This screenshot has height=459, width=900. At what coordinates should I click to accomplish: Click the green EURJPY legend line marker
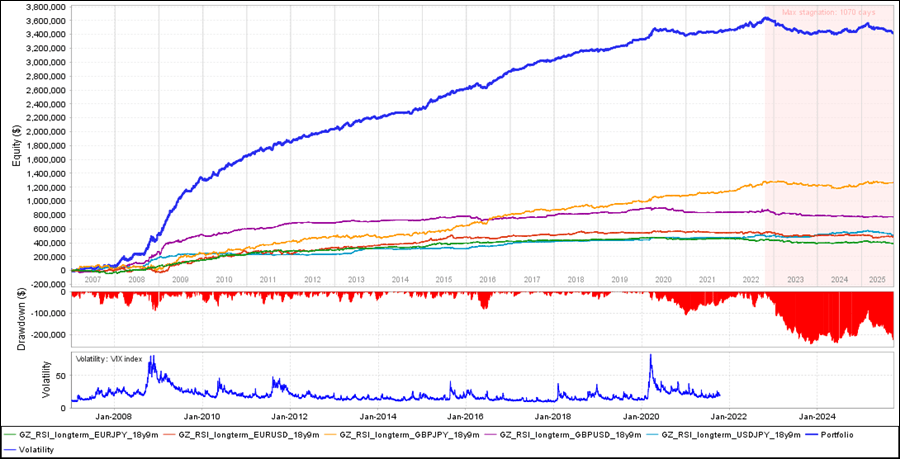[x=11, y=435]
